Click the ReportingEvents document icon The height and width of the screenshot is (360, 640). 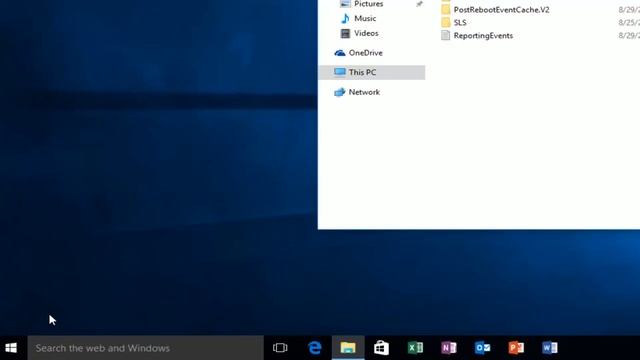pyautogui.click(x=446, y=35)
